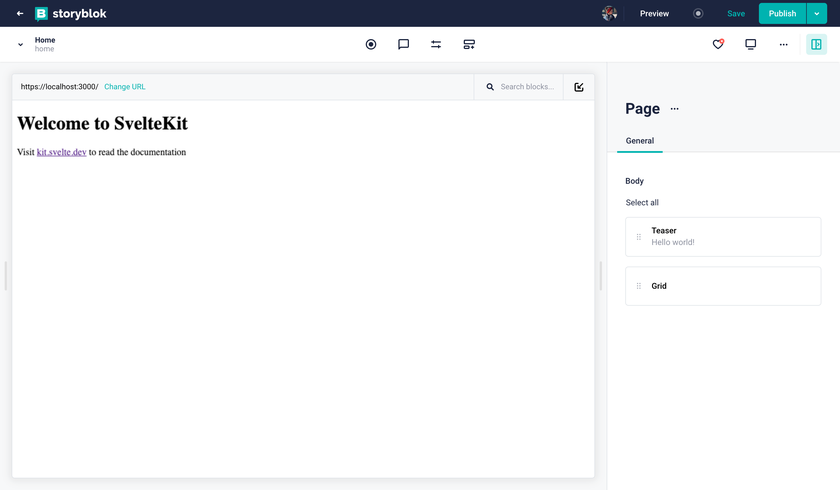Expand the Home story chevron

20,44
